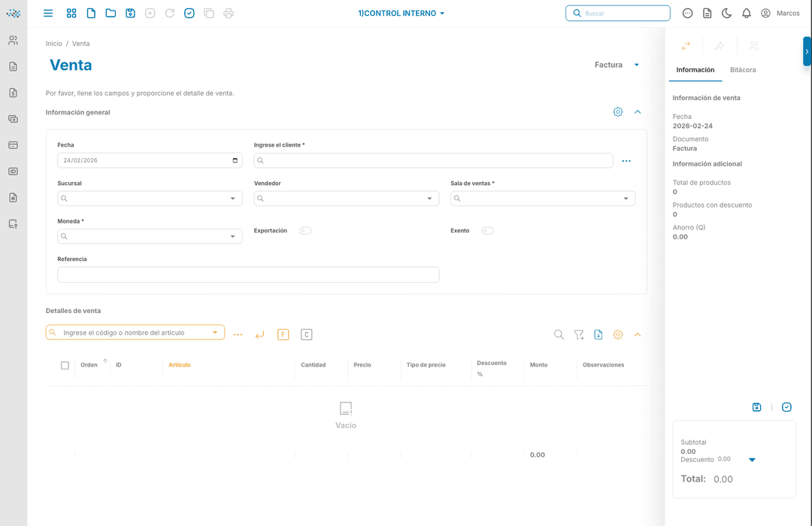Switch to dark mode with the moon icon
Screen dimensions: 812x526
pos(726,14)
